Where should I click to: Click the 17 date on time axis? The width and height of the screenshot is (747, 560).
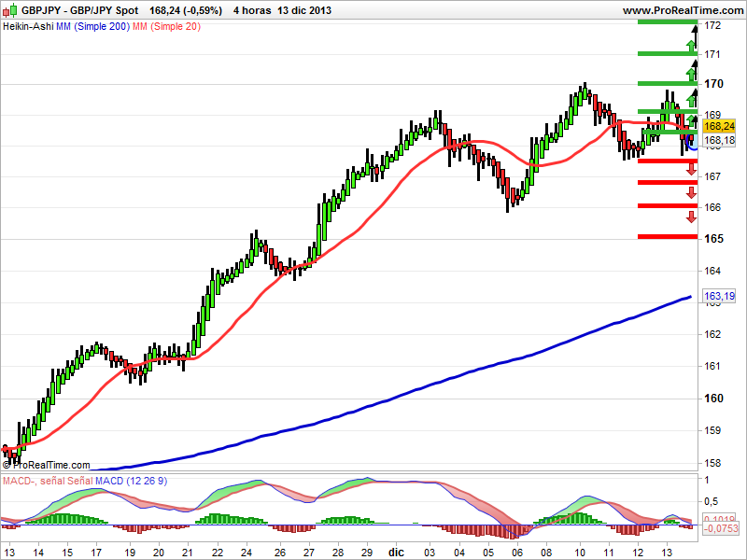[96, 553]
